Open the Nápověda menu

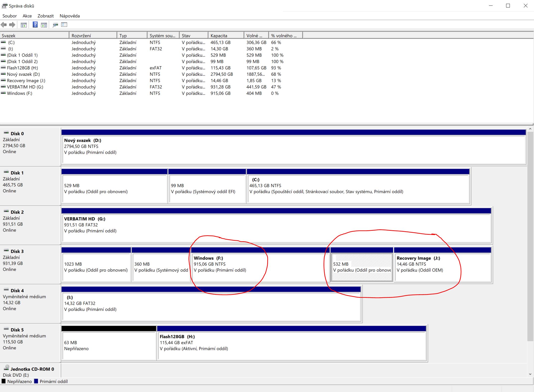tap(70, 16)
